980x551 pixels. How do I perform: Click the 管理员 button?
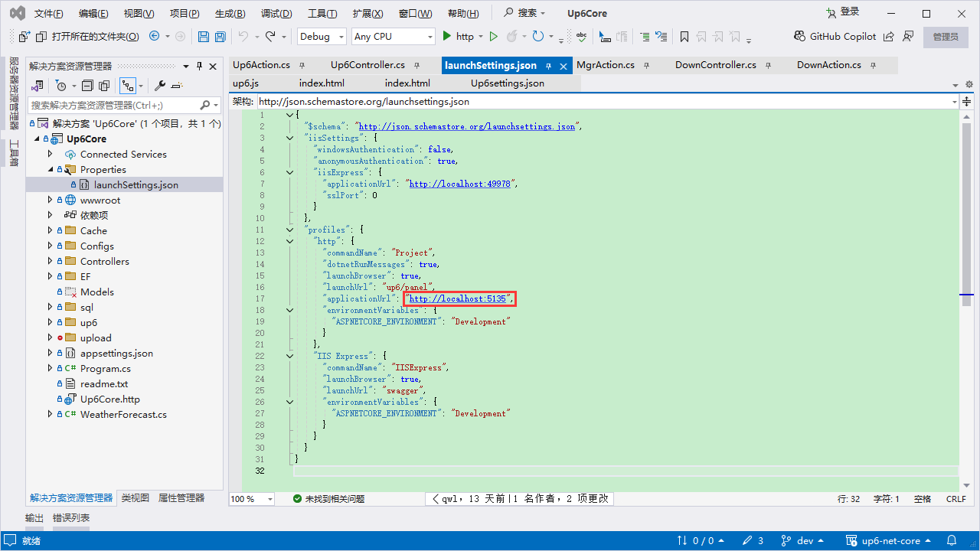tap(945, 36)
